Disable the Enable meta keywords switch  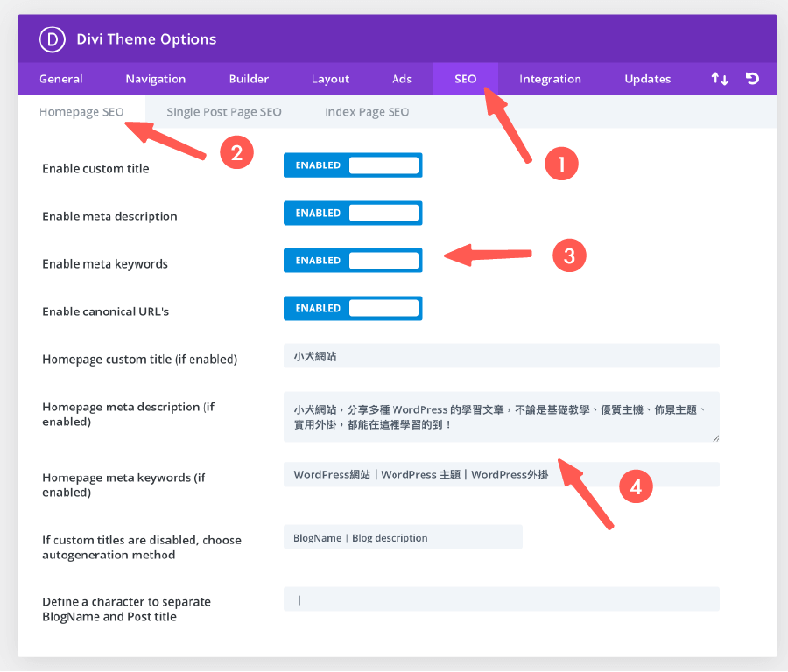(x=352, y=260)
